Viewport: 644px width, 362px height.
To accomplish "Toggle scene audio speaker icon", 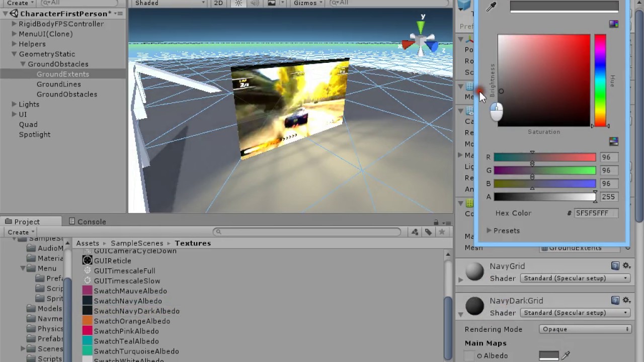I will point(255,3).
